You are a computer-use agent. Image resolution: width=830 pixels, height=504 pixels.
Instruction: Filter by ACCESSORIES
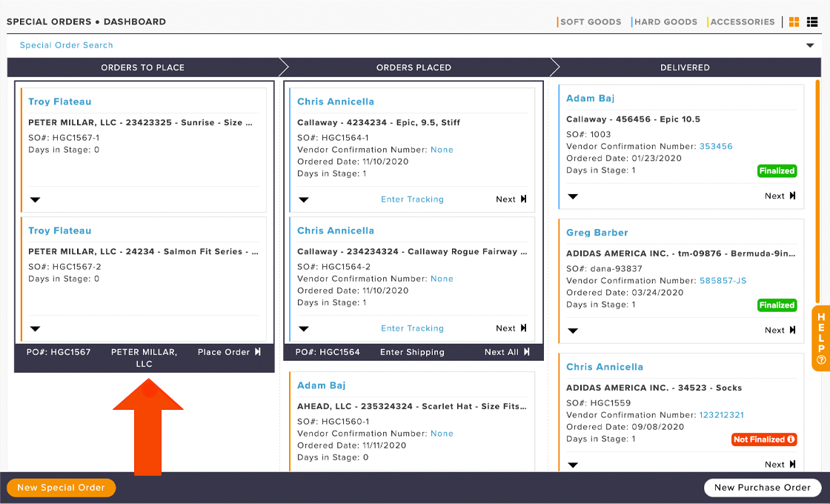742,21
